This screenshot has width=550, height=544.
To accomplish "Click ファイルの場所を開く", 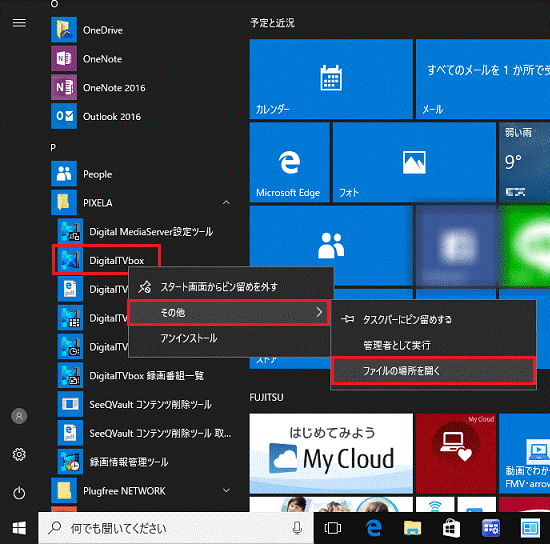I will click(x=433, y=370).
